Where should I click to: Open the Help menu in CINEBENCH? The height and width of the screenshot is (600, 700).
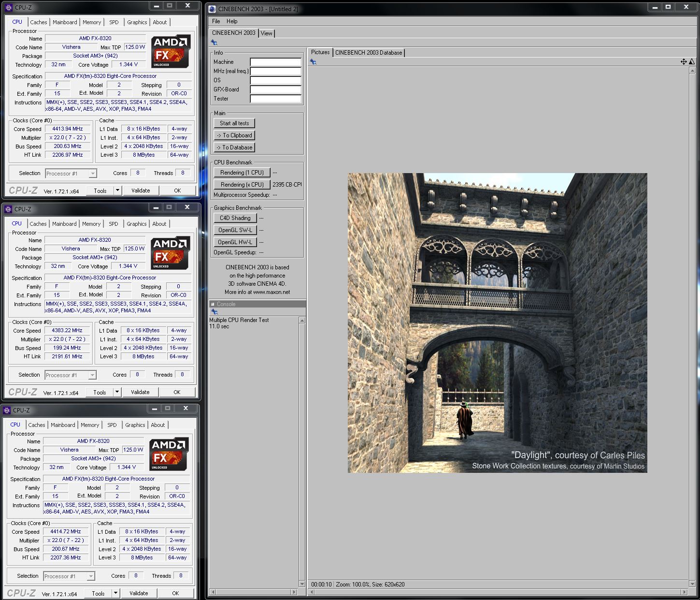(232, 21)
